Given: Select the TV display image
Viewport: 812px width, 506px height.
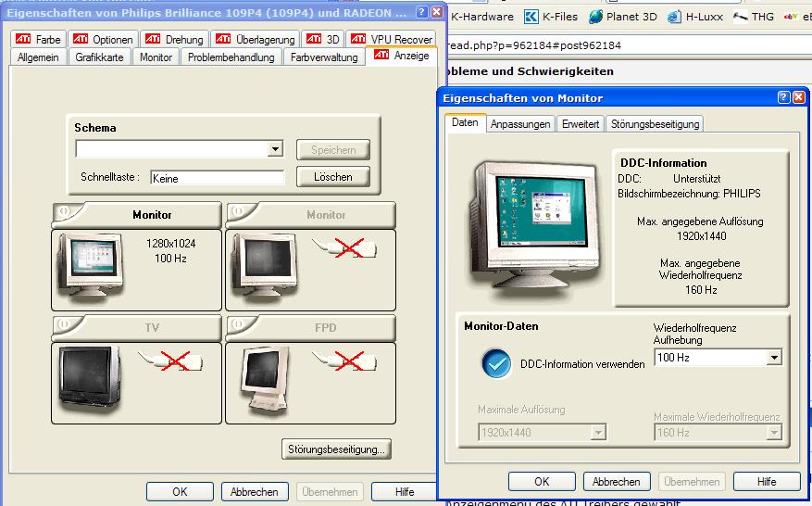Looking at the screenshot, I should coord(89,380).
